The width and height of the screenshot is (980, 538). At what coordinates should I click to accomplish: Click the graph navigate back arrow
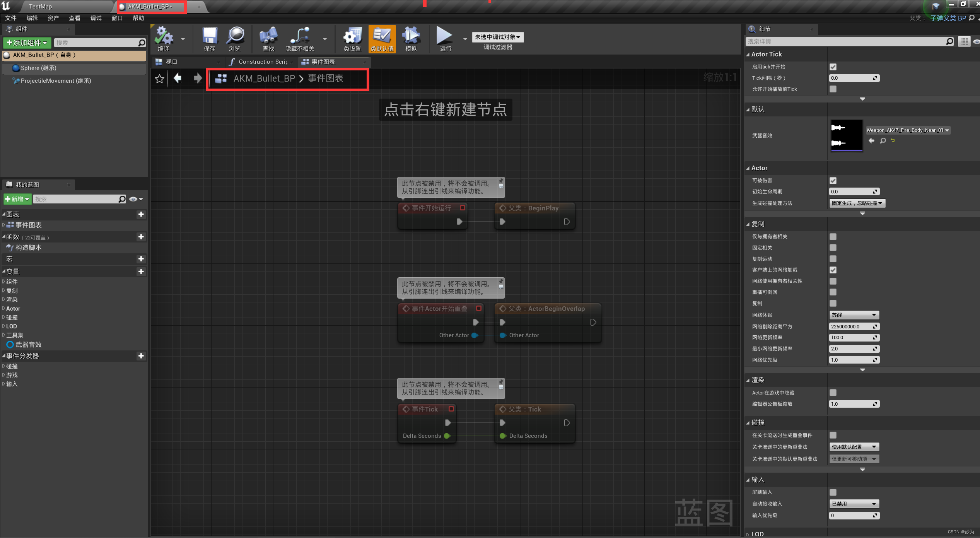(x=178, y=79)
